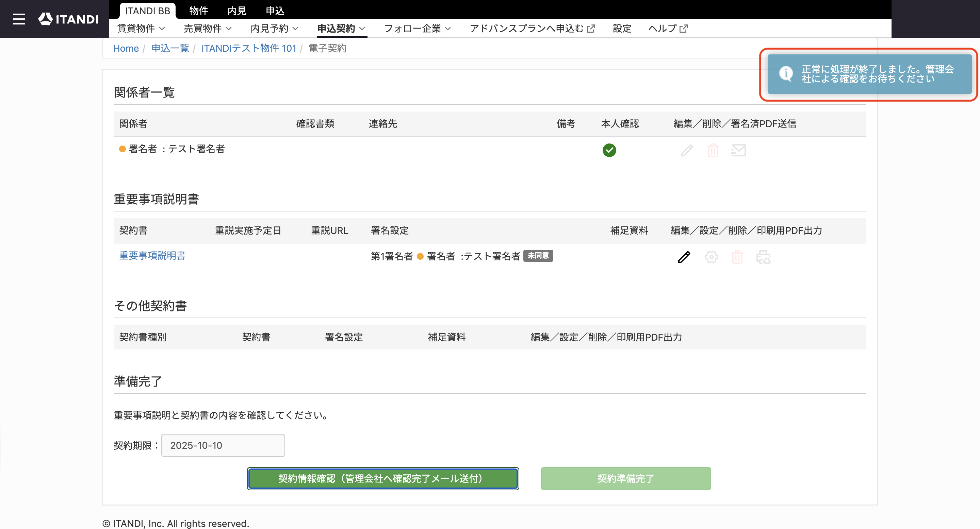The image size is (980, 529).
Task: Expand the フォロー企業 dropdown menu
Action: pyautogui.click(x=417, y=29)
